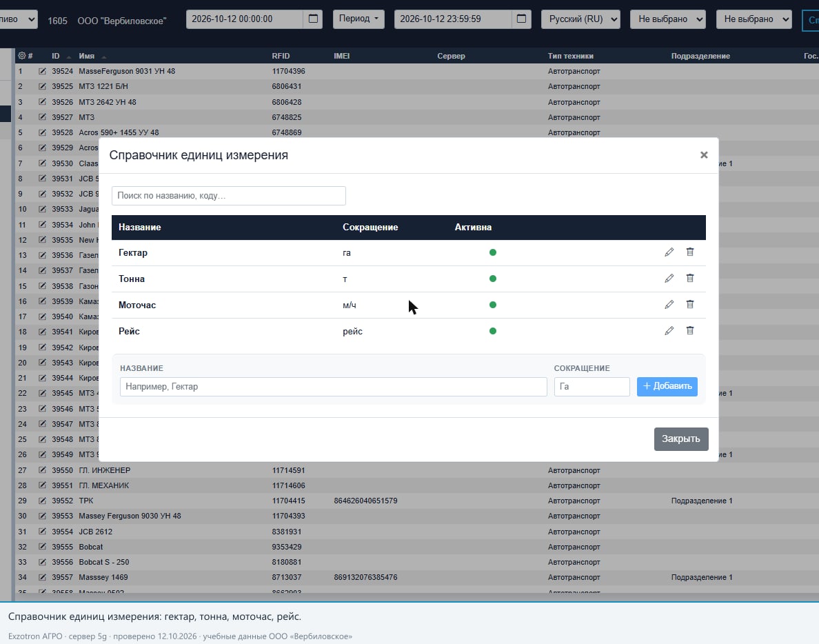
Task: Close the Справочник единиц измерения dialog with X
Action: point(704,154)
